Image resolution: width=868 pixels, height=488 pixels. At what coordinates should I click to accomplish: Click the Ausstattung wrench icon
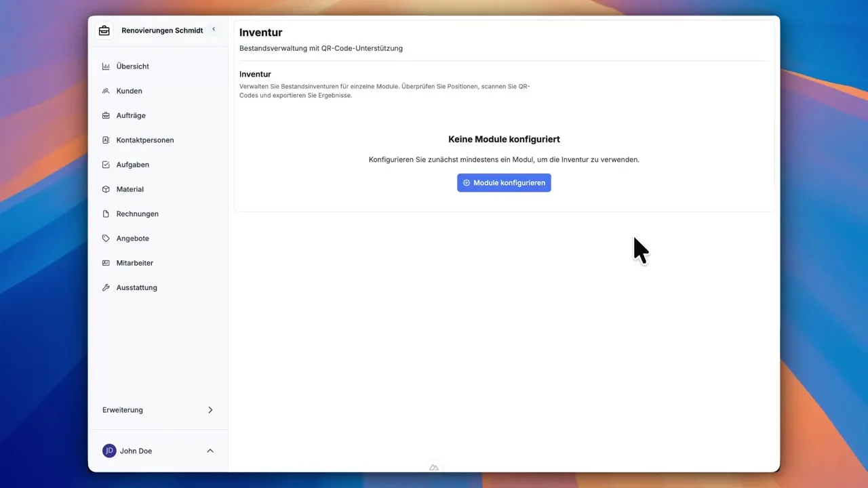[x=106, y=287]
